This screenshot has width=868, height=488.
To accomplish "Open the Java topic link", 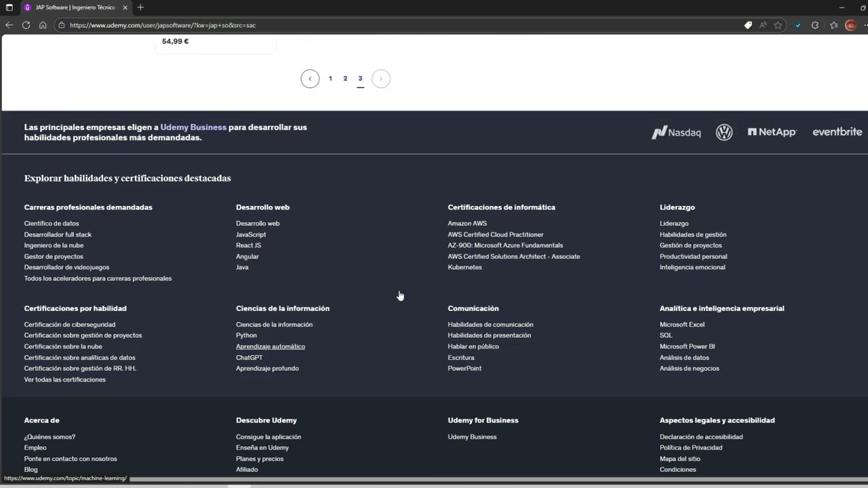I will 242,267.
